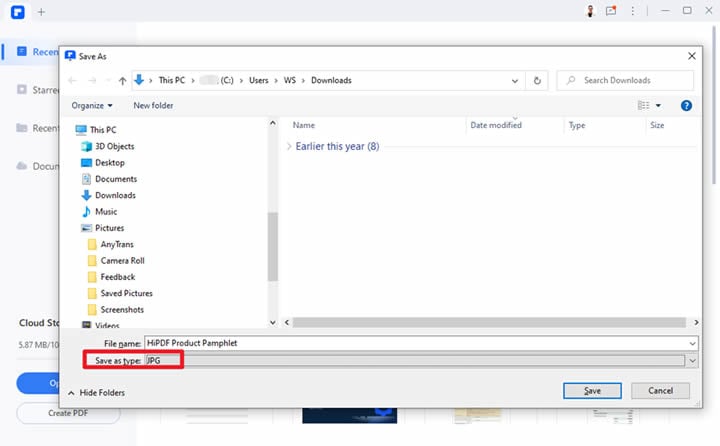Click the PDFelement home logo icon
The height and width of the screenshot is (446, 720).
(17, 12)
